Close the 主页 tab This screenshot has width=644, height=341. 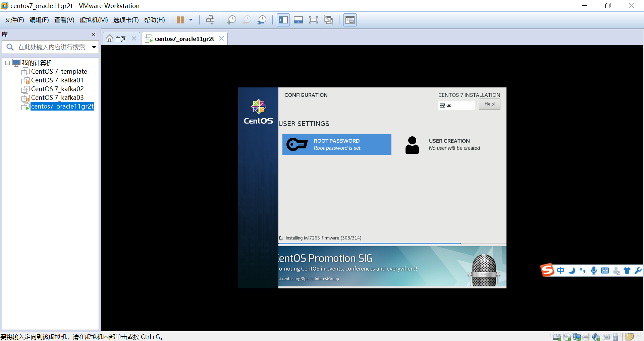click(x=134, y=39)
